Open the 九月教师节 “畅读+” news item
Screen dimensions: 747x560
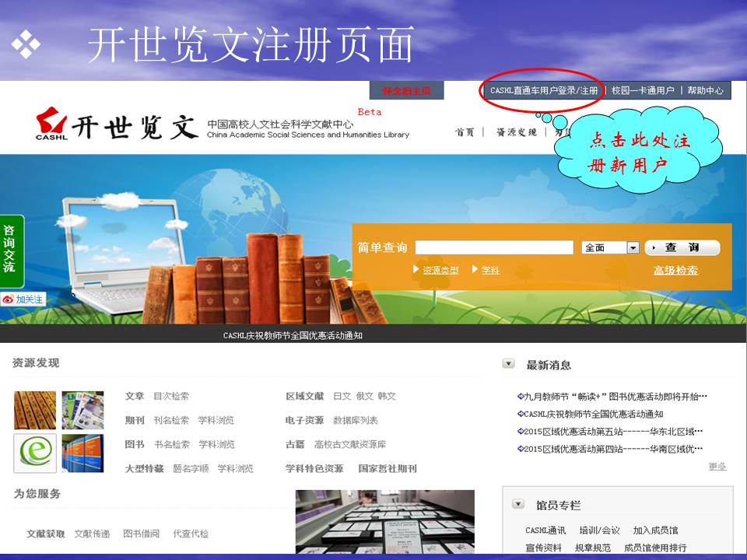pos(612,397)
